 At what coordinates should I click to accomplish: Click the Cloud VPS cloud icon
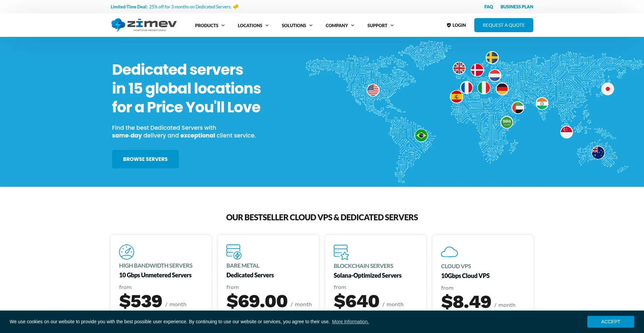[449, 252]
